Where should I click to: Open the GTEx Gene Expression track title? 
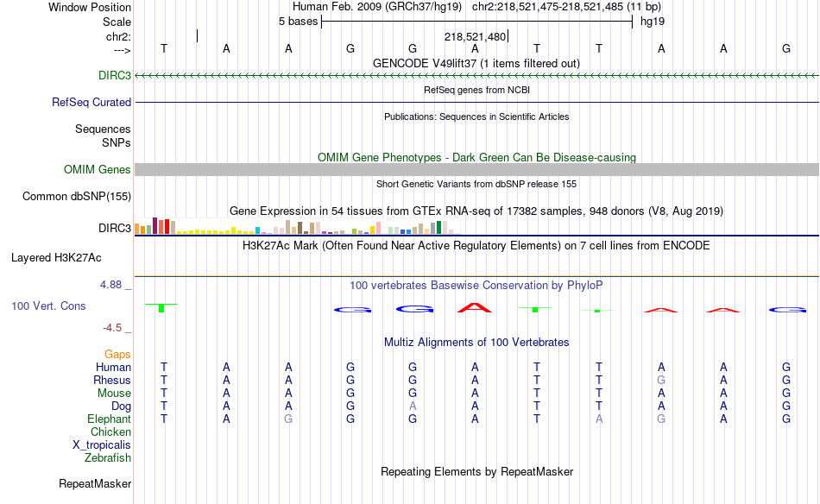point(476,211)
